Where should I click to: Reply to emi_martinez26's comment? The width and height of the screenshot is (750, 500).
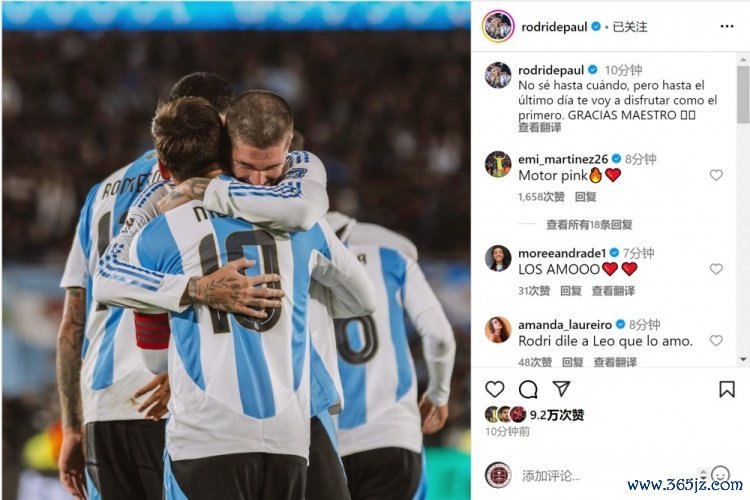point(585,197)
